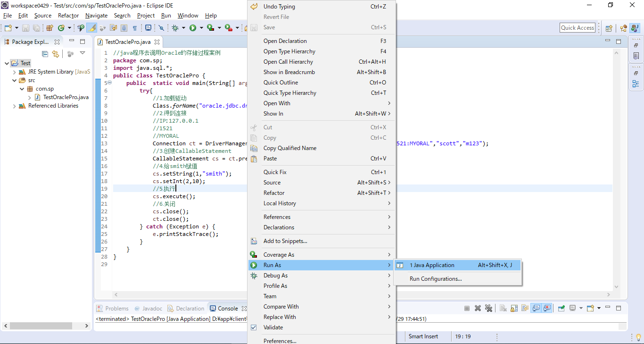The image size is (644, 344).
Task: Click the Pin Console icon
Action: coord(561,308)
